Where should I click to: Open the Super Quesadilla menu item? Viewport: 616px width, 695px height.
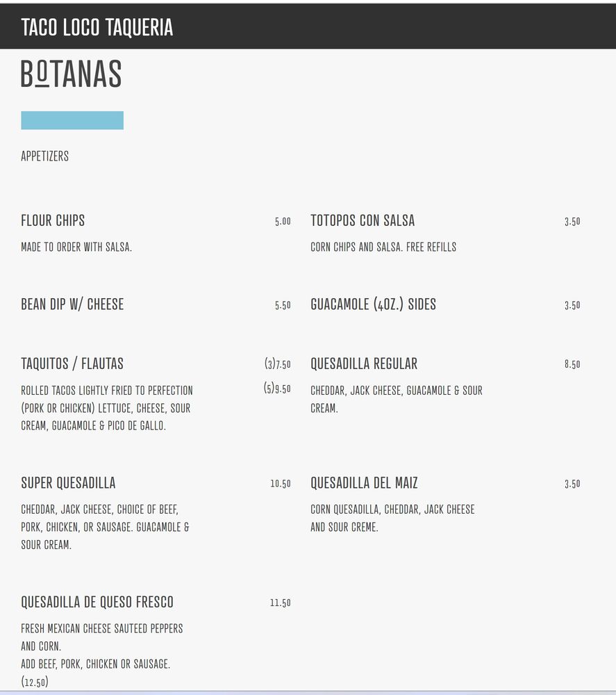click(68, 483)
